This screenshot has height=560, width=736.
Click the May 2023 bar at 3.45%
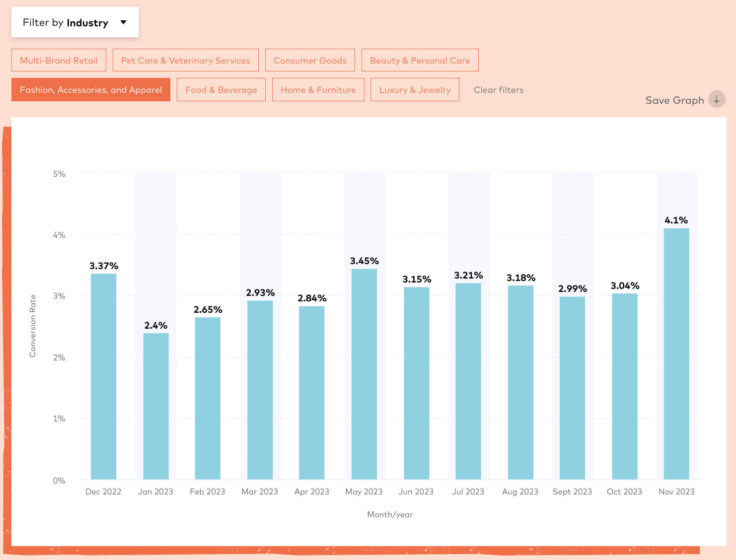364,374
